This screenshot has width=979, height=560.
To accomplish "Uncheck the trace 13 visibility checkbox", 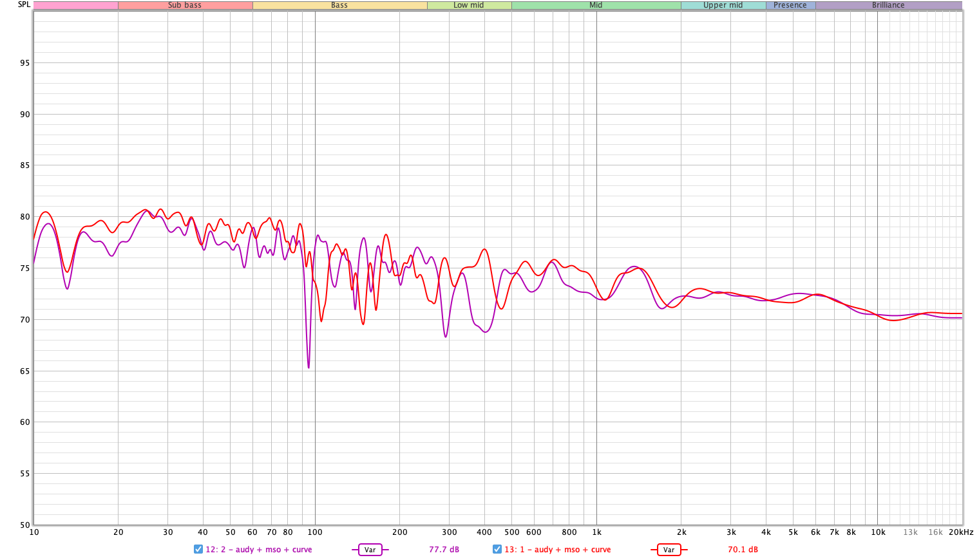I will [x=497, y=549].
